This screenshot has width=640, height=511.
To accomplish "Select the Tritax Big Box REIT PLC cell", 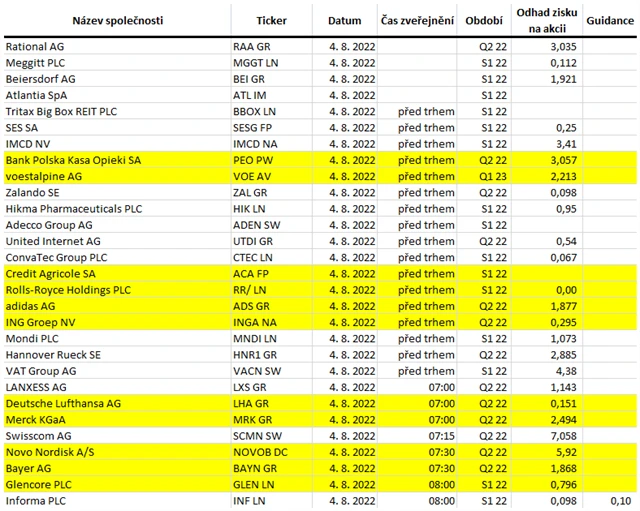I will point(67,111).
